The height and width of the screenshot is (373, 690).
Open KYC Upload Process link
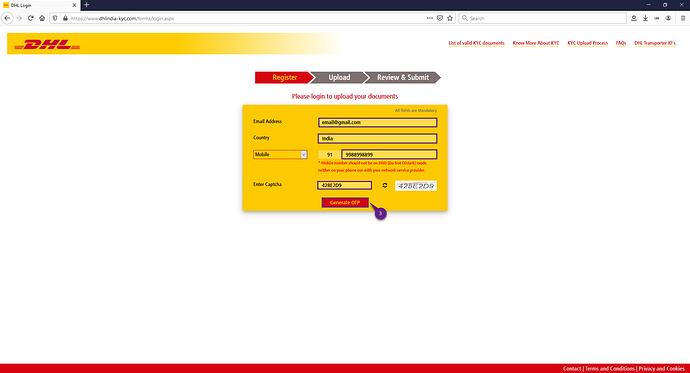(587, 43)
